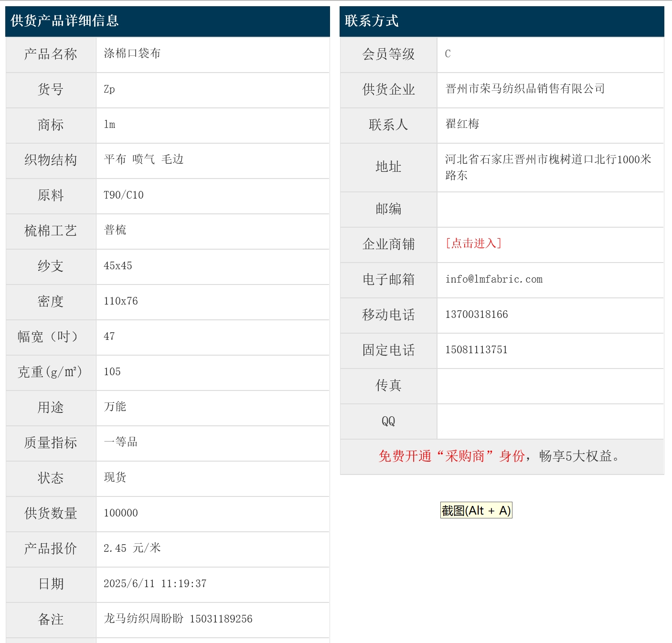This screenshot has height=643, width=672.
Task: Open the 点击进入 enterprise shop link
Action: [x=473, y=243]
